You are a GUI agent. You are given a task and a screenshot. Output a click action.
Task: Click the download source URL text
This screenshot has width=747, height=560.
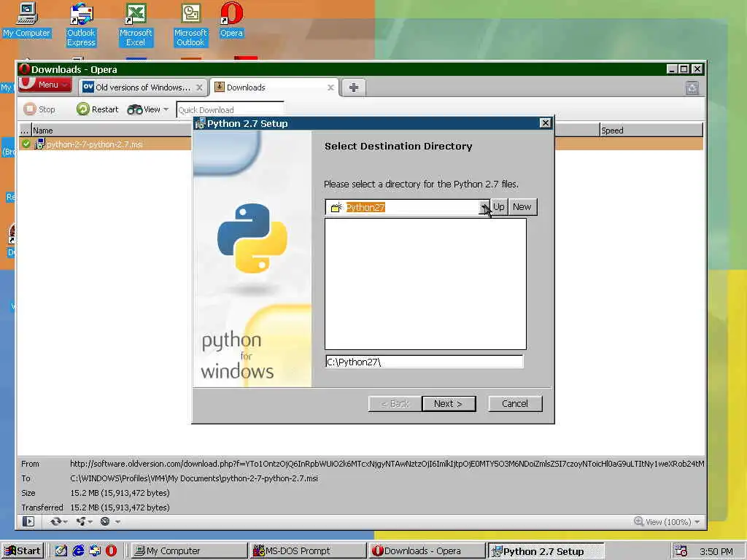click(387, 464)
